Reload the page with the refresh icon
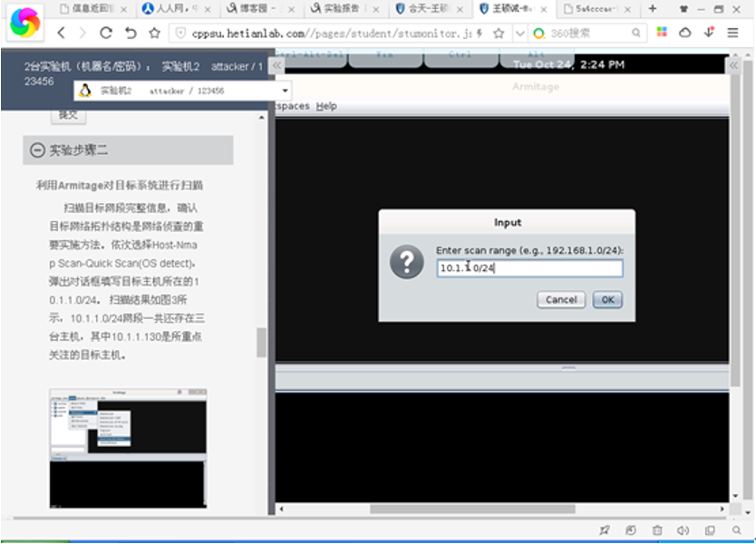This screenshot has height=544, width=756. pyautogui.click(x=106, y=33)
